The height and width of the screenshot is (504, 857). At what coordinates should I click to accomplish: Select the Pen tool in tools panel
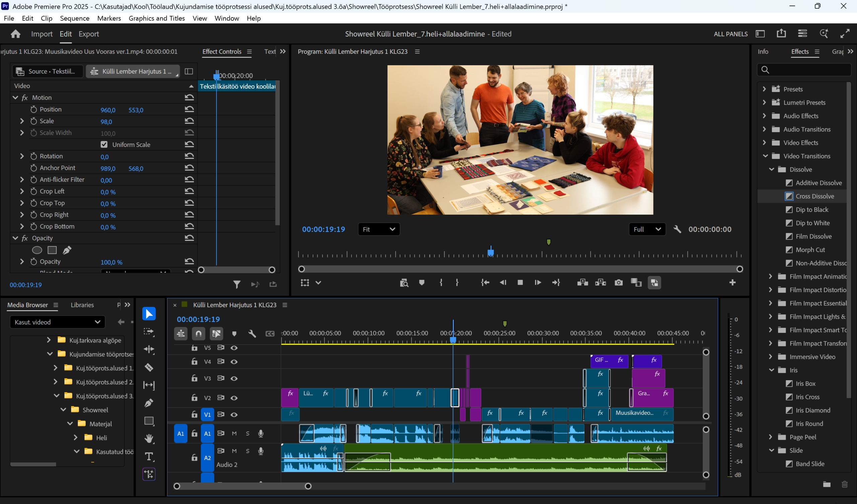point(149,403)
